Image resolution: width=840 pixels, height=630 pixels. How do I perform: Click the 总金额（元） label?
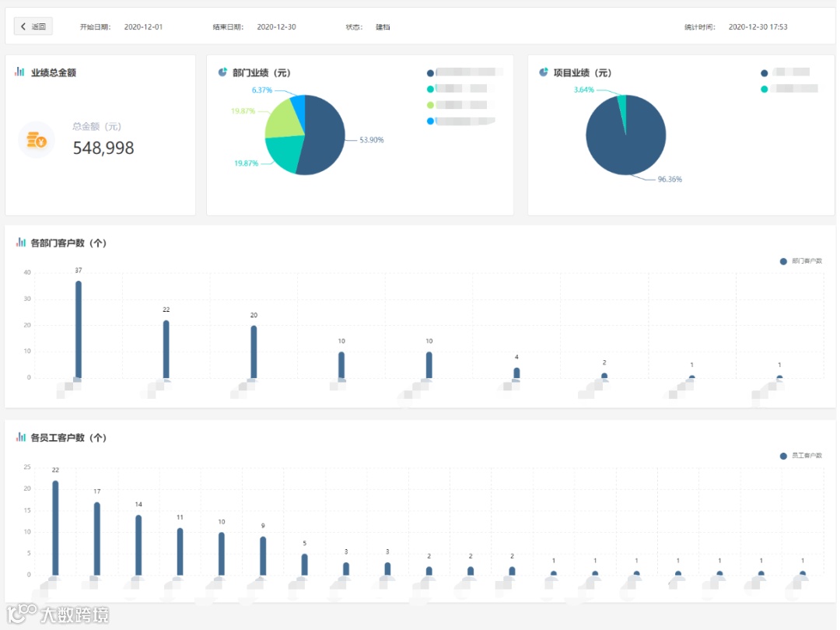click(x=97, y=127)
